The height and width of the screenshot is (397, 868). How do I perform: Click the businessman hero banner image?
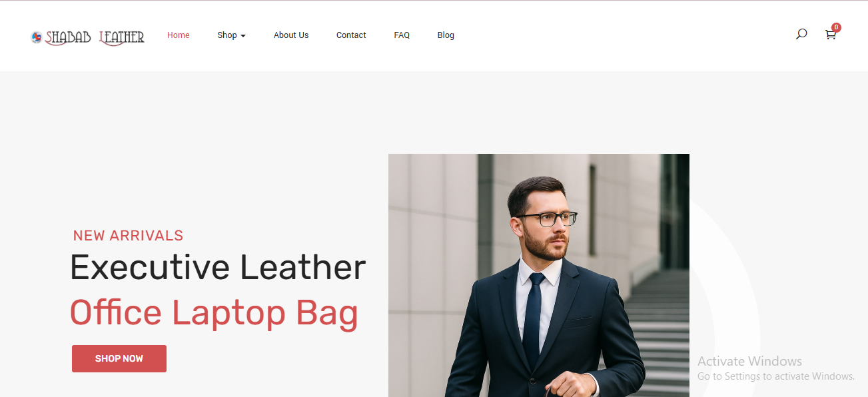click(x=539, y=275)
